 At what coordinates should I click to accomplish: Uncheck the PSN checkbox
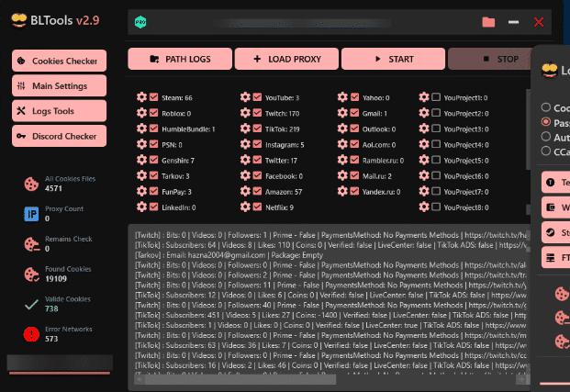coord(154,144)
